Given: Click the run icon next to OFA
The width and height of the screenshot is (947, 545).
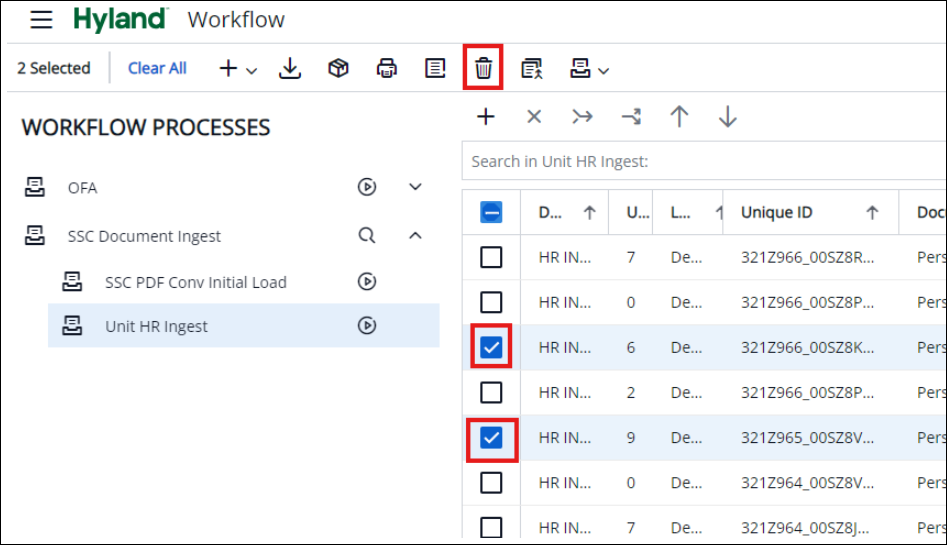Looking at the screenshot, I should [367, 187].
